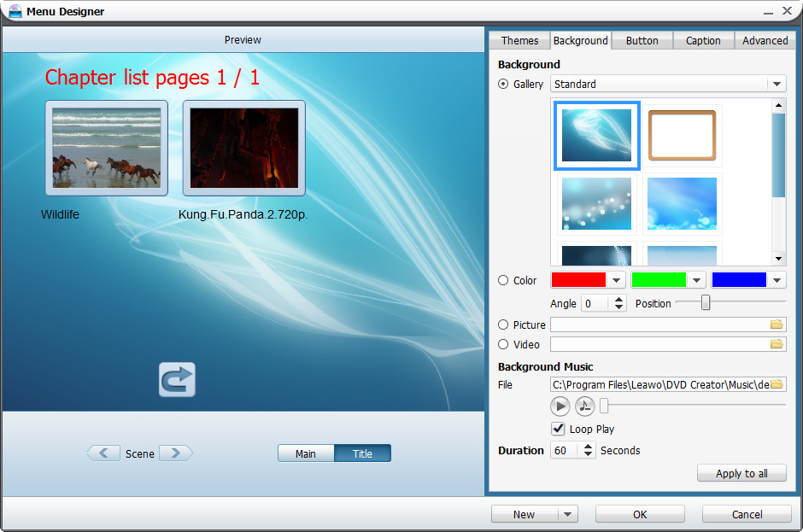Screen dimensions: 803x532
Task: Expand the Standard gallery dropdown
Action: [x=776, y=85]
